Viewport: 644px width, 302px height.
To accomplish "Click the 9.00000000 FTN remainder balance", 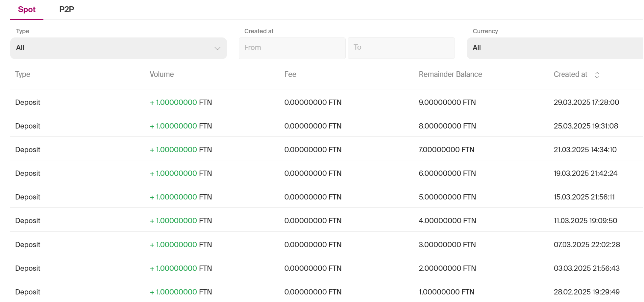I will (x=447, y=103).
